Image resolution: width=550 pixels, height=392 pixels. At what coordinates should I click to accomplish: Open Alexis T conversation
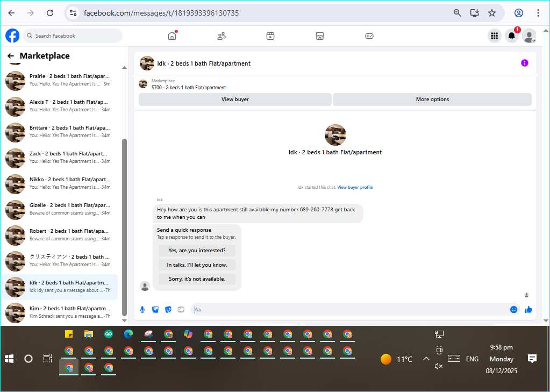coord(60,106)
